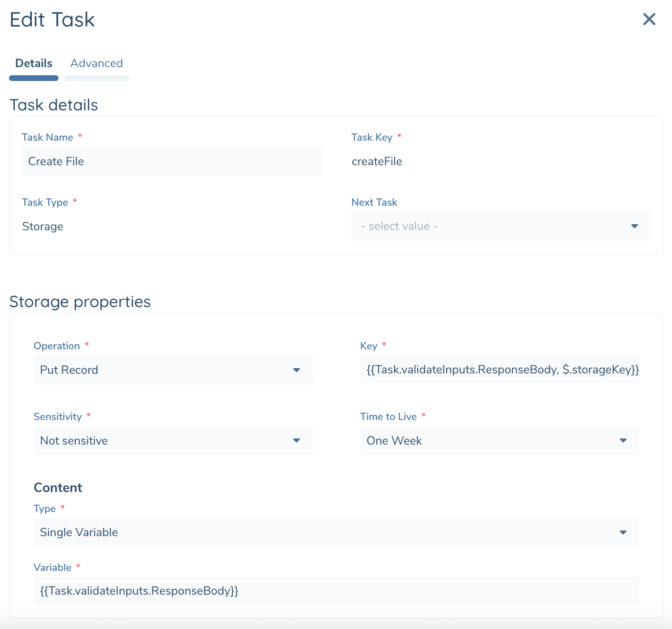Click the Time to Live dropdown arrow
The height and width of the screenshot is (629, 672).
(623, 441)
